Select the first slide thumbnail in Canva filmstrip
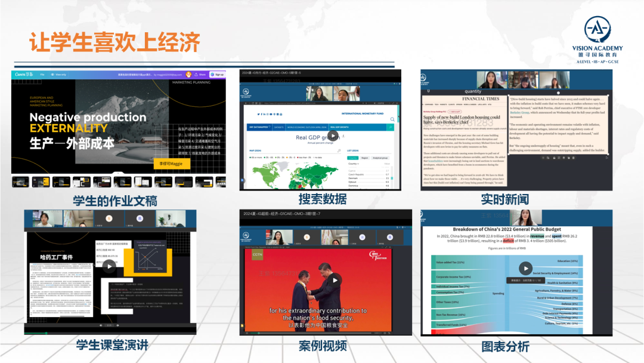The image size is (644, 363). coord(20,181)
